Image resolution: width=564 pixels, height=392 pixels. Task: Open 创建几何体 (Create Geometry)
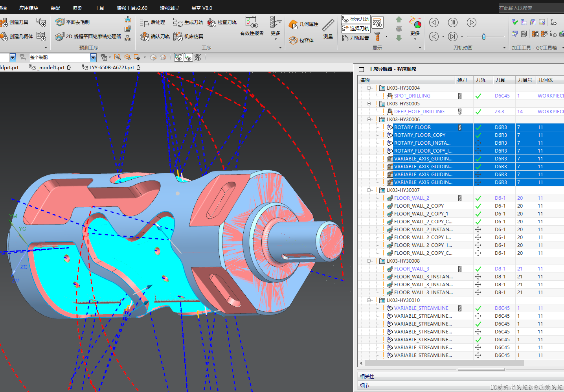(17, 36)
